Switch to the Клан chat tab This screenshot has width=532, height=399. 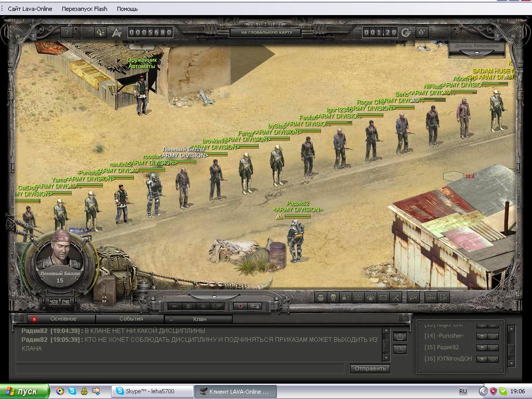[x=199, y=319]
